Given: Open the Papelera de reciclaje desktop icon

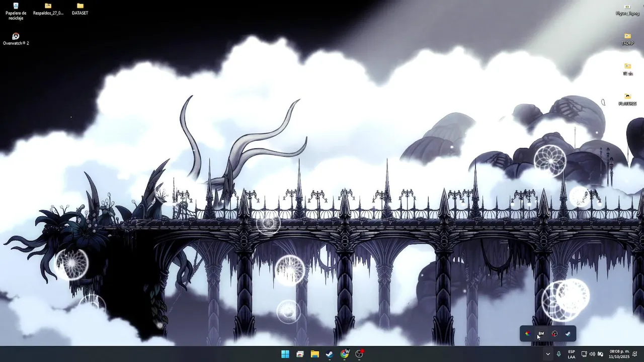Looking at the screenshot, I should click(x=16, y=12).
